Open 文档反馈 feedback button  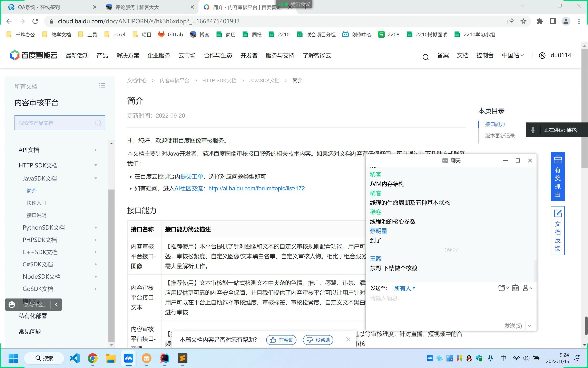click(558, 230)
